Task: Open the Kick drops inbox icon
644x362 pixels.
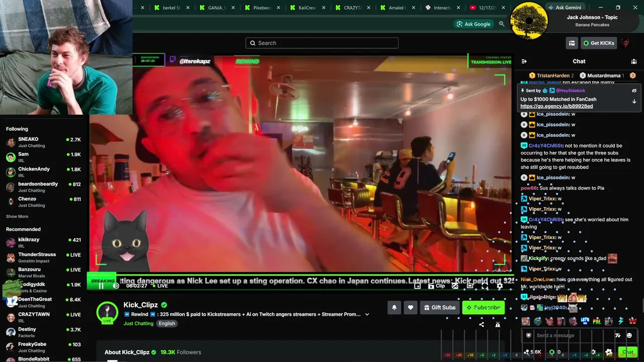Action: [x=572, y=43]
